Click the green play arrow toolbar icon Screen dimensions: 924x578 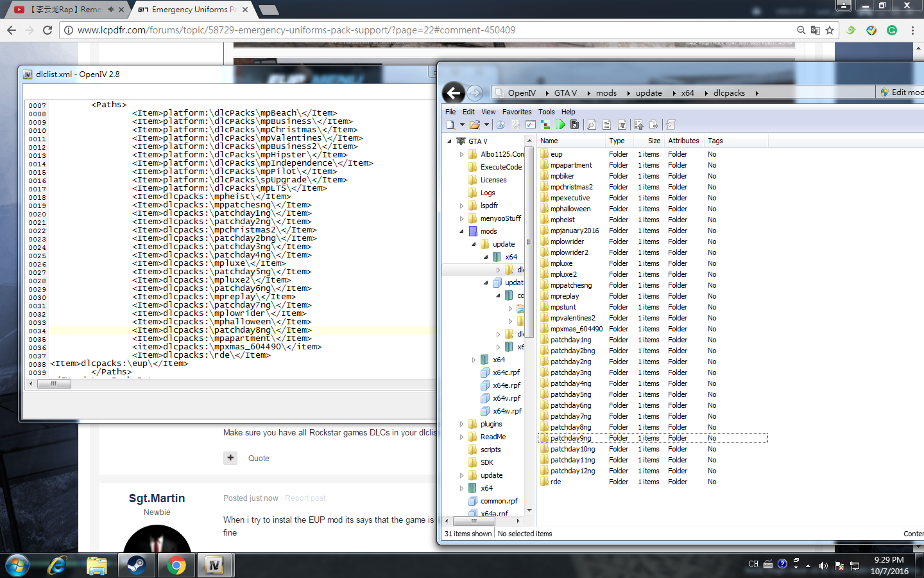tap(561, 125)
